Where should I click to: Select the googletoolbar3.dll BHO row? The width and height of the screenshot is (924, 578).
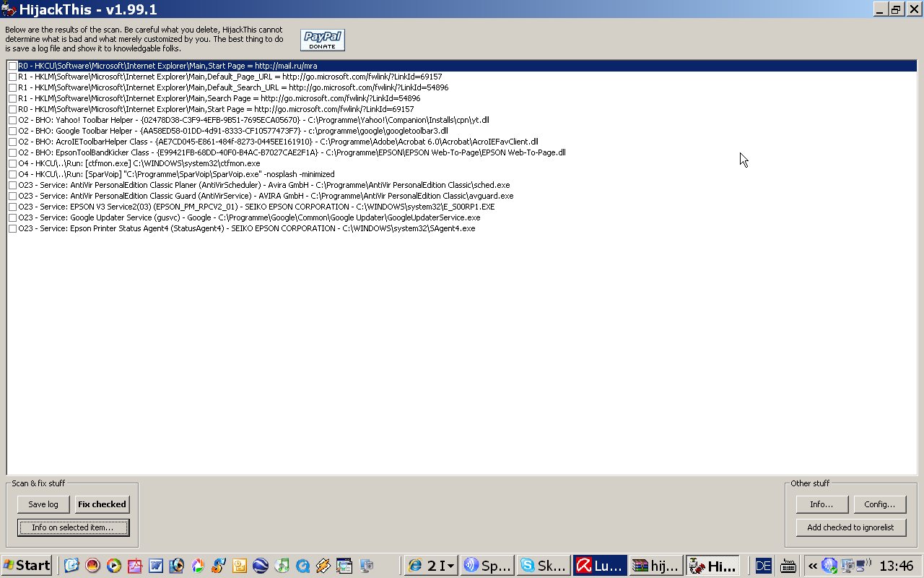tap(233, 131)
